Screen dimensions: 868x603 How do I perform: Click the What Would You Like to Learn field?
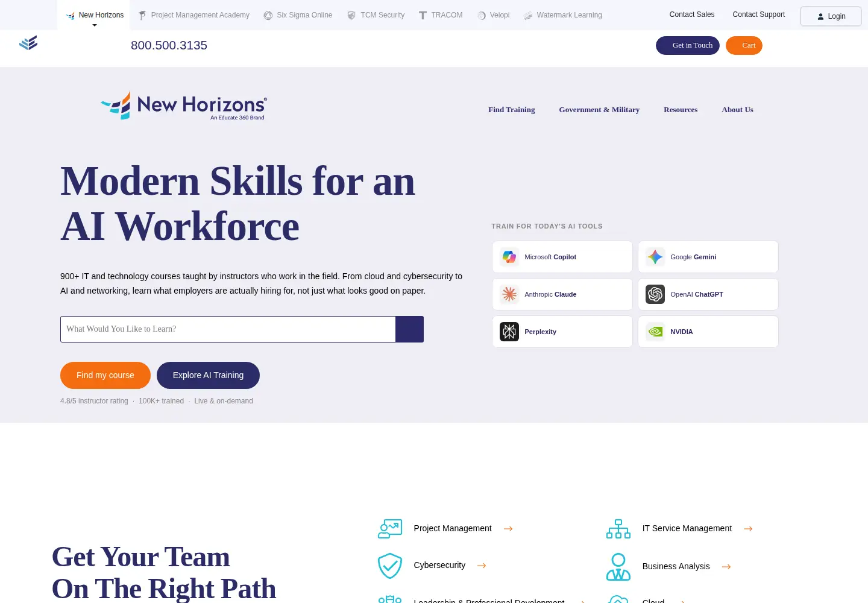[x=228, y=329]
